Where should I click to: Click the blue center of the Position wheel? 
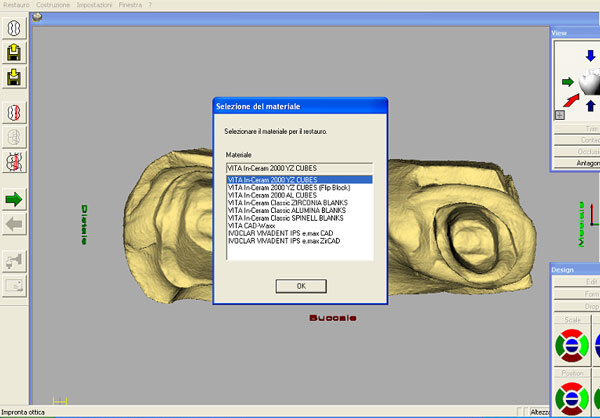tap(572, 399)
